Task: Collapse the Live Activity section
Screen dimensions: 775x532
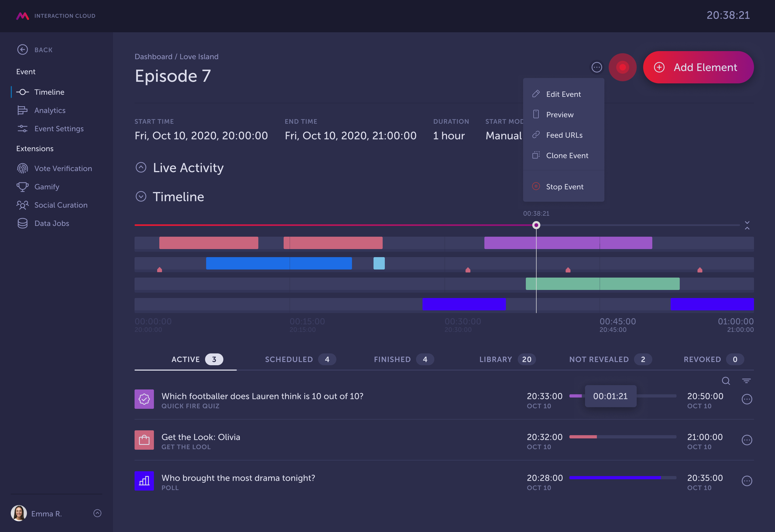Action: point(141,167)
